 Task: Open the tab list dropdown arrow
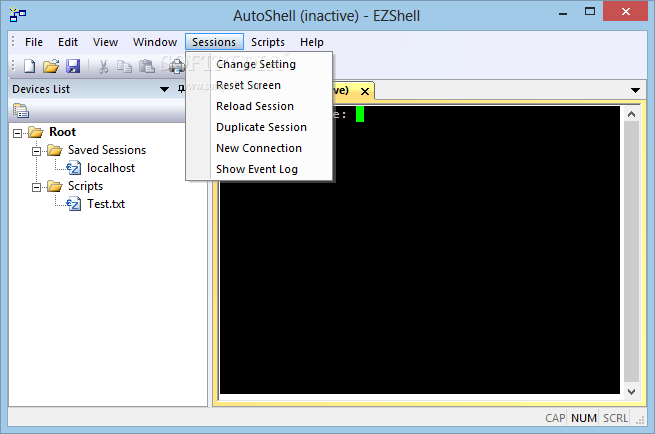(635, 90)
